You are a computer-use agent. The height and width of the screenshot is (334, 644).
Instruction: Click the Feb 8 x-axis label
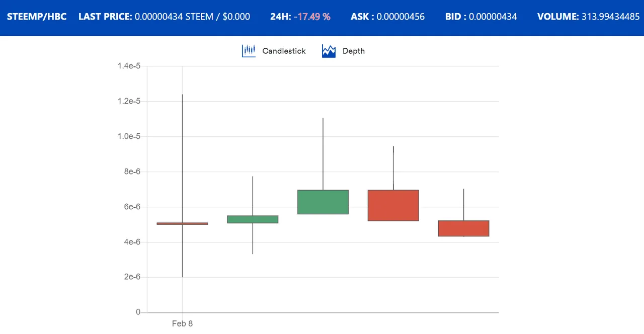182,323
